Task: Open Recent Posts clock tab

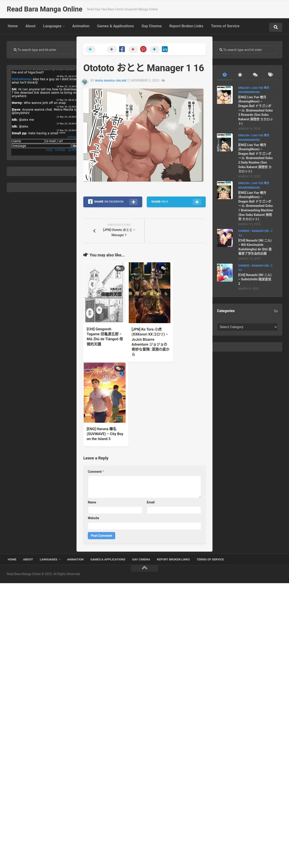Action: pyautogui.click(x=224, y=74)
